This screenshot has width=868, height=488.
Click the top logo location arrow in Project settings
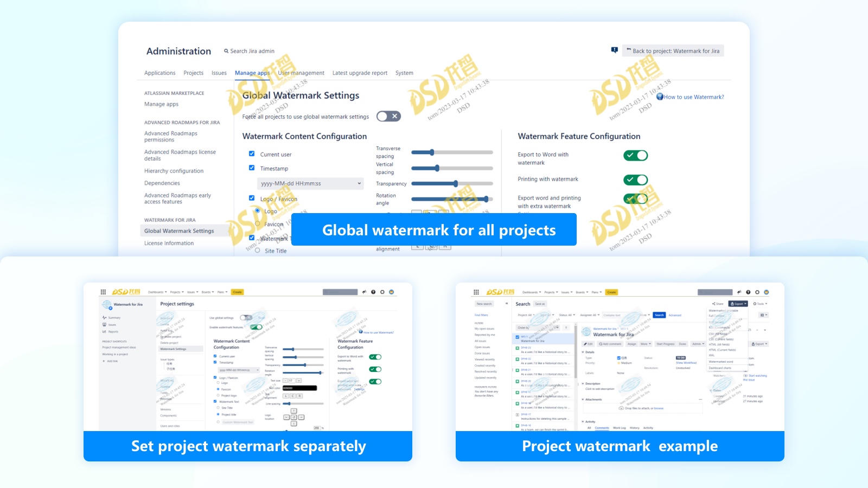click(293, 410)
